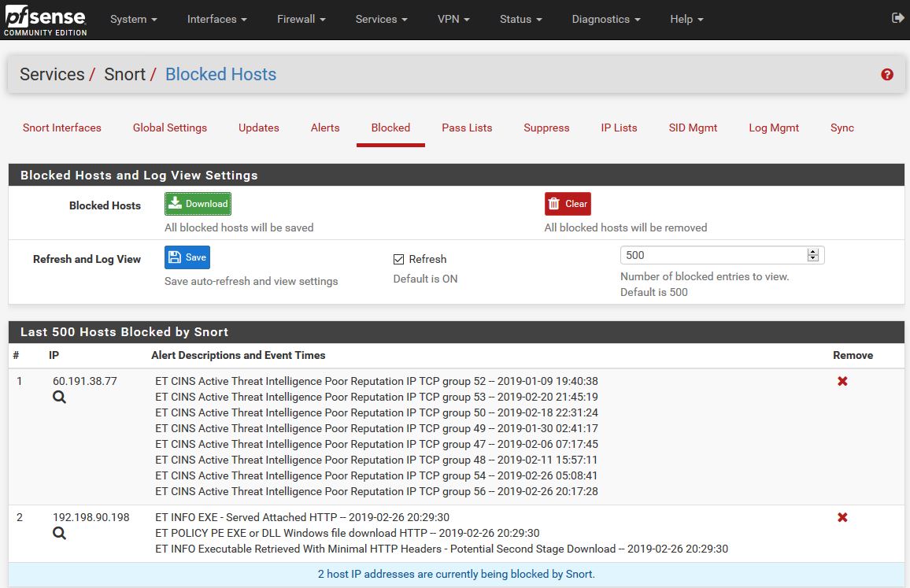Expand the VPN dropdown menu
The height and width of the screenshot is (588, 910).
click(x=453, y=19)
